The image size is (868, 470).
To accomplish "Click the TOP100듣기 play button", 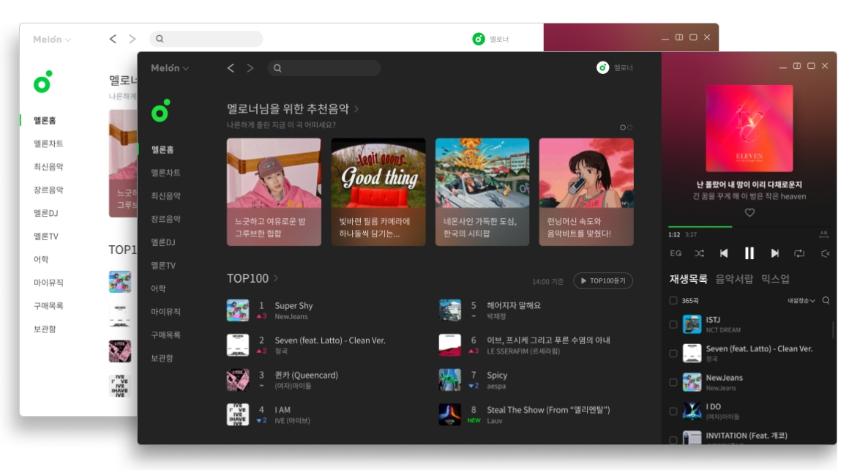I will (x=603, y=280).
